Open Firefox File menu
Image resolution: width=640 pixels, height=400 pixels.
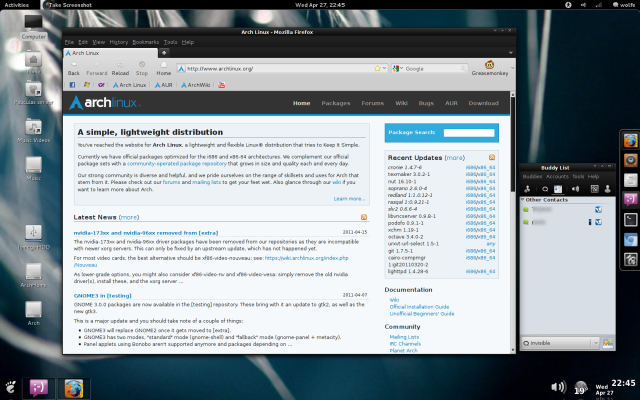pyautogui.click(x=69, y=42)
